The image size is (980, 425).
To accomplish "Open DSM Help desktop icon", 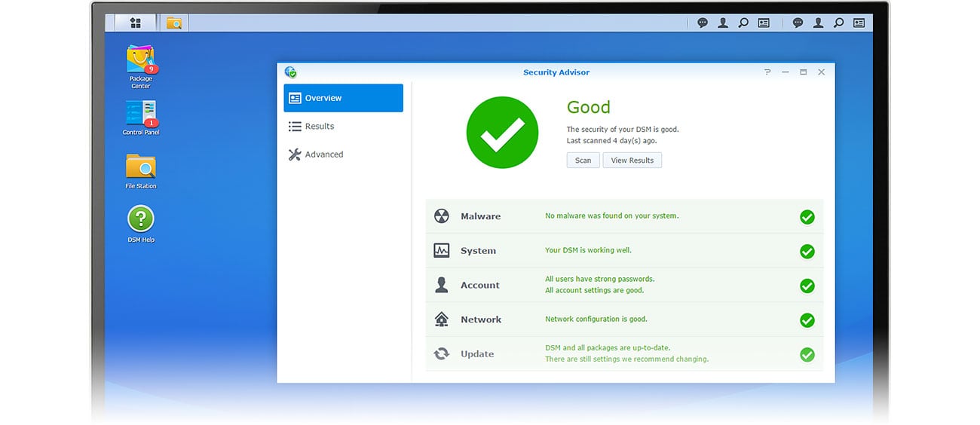I will pyautogui.click(x=141, y=224).
